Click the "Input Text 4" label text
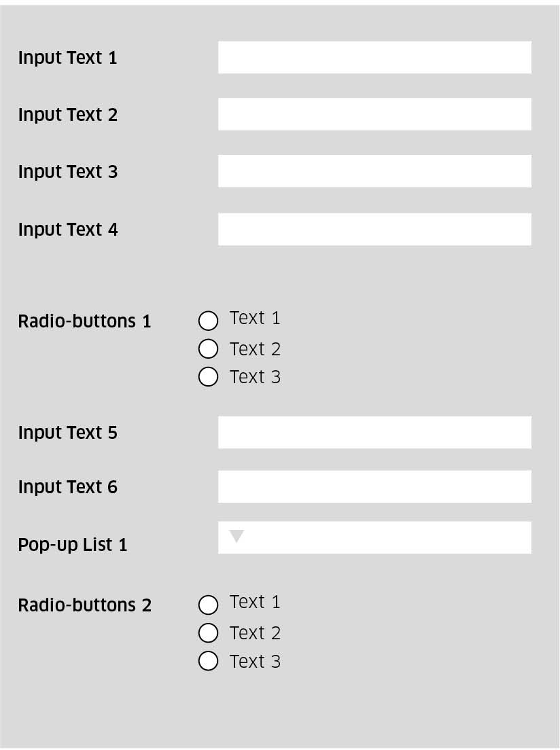The width and height of the screenshot is (560, 750). [67, 230]
